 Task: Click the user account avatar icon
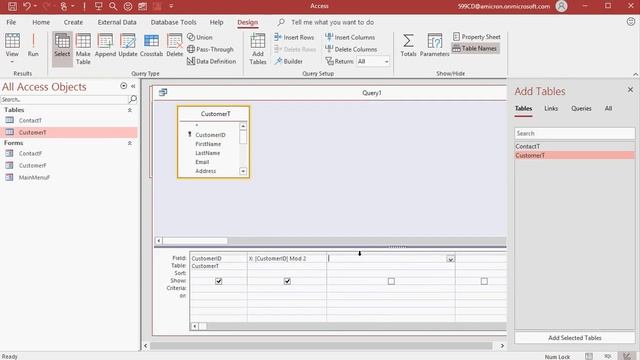(x=562, y=6)
